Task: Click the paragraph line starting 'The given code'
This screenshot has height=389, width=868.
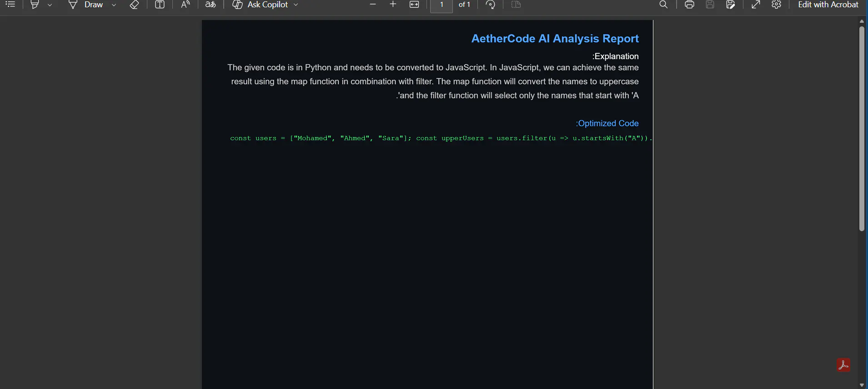Action: tap(433, 68)
